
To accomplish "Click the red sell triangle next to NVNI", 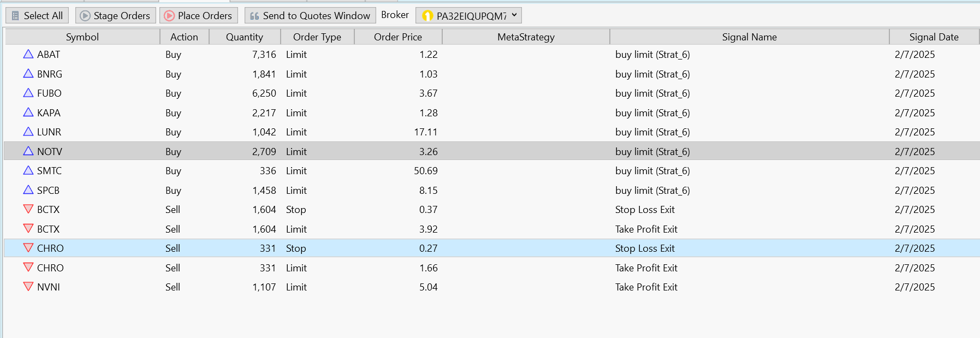I will [28, 287].
